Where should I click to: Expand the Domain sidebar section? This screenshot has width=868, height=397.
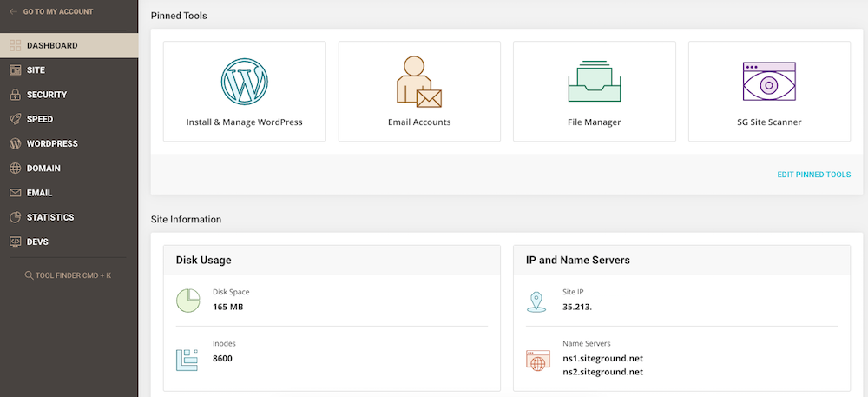[x=43, y=168]
